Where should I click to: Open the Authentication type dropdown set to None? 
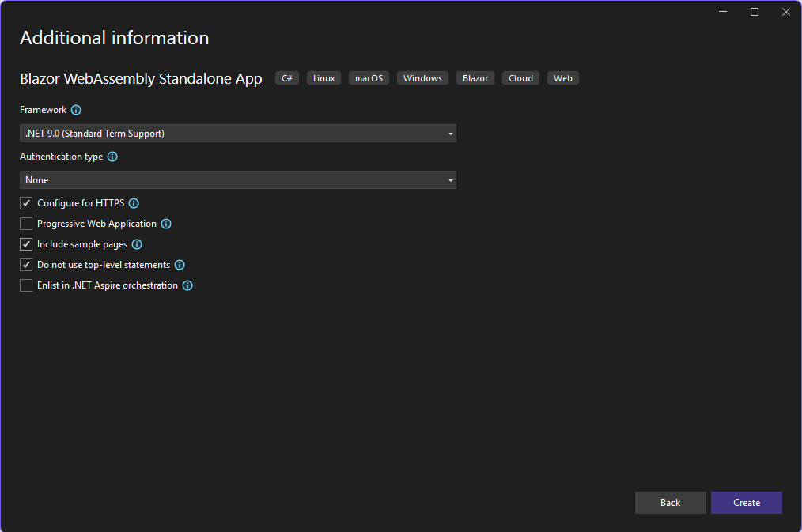click(x=238, y=180)
